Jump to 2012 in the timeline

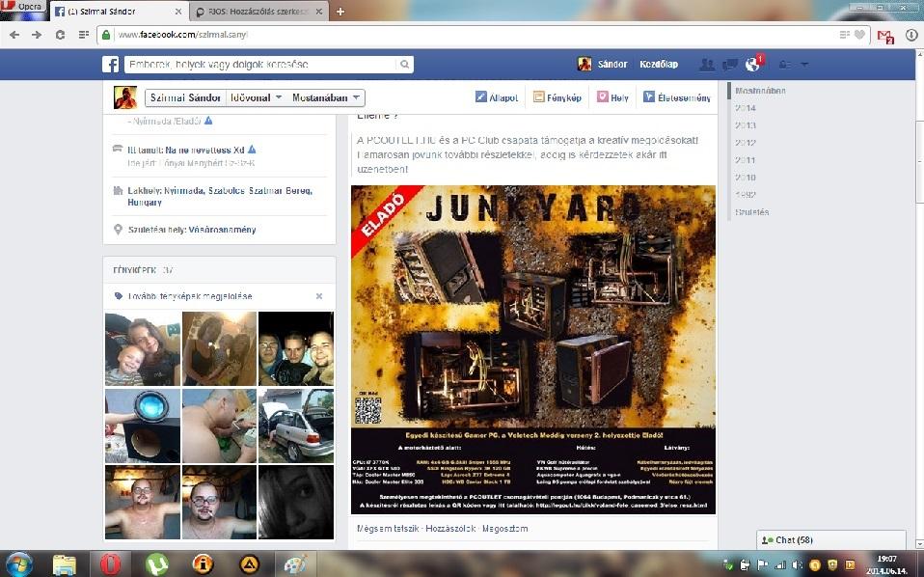(745, 143)
